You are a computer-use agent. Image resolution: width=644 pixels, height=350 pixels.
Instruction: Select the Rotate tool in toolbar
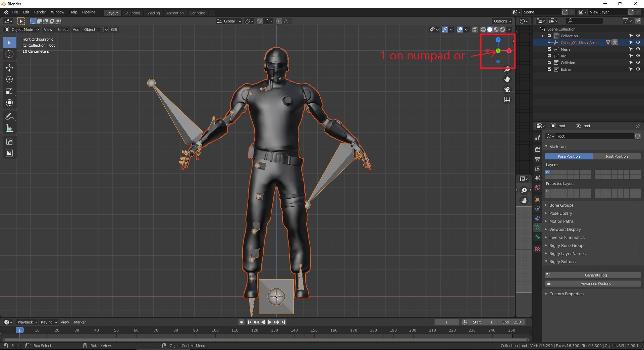tap(9, 80)
